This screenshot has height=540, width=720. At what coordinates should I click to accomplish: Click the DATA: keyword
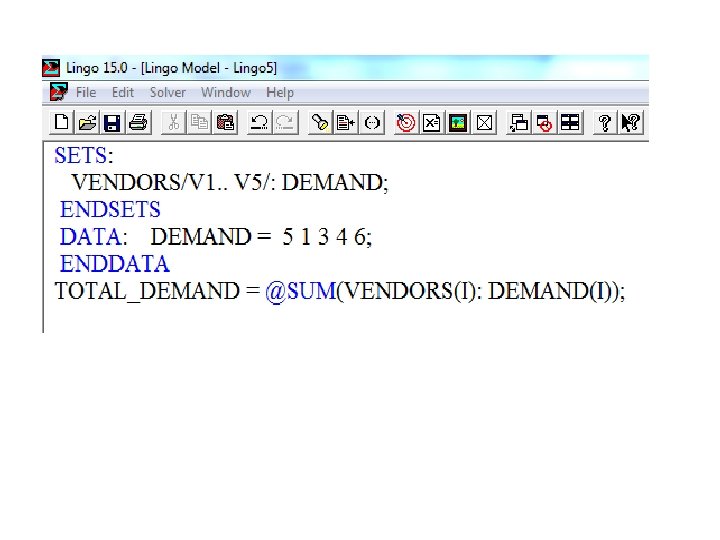93,237
